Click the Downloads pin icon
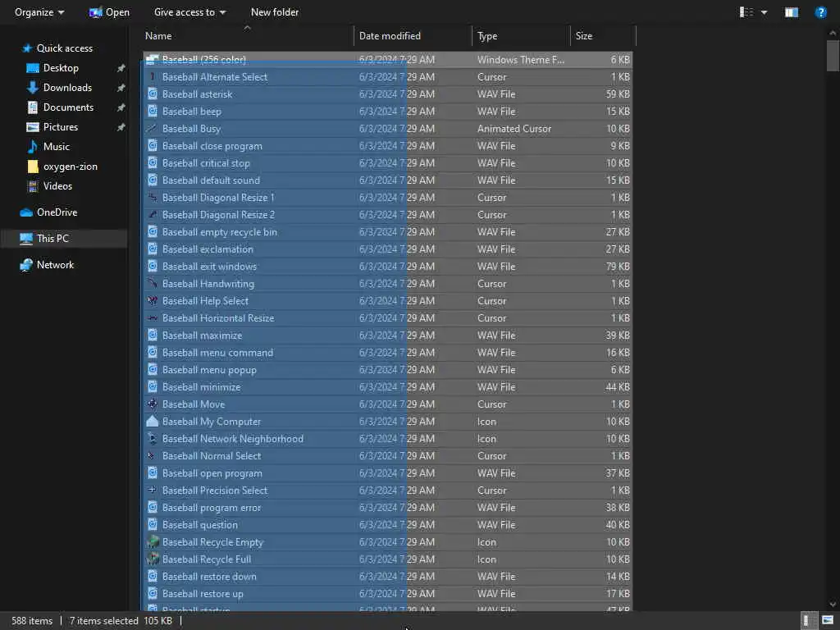 point(121,87)
